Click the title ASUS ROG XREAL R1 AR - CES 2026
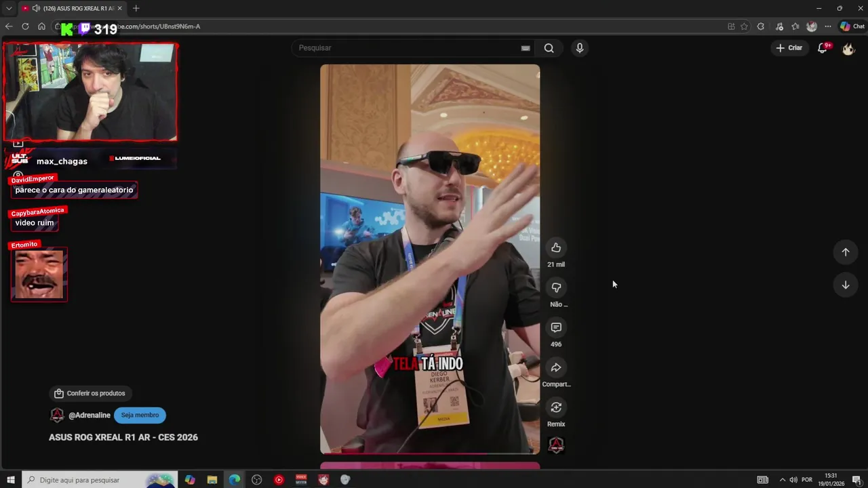 tap(123, 437)
